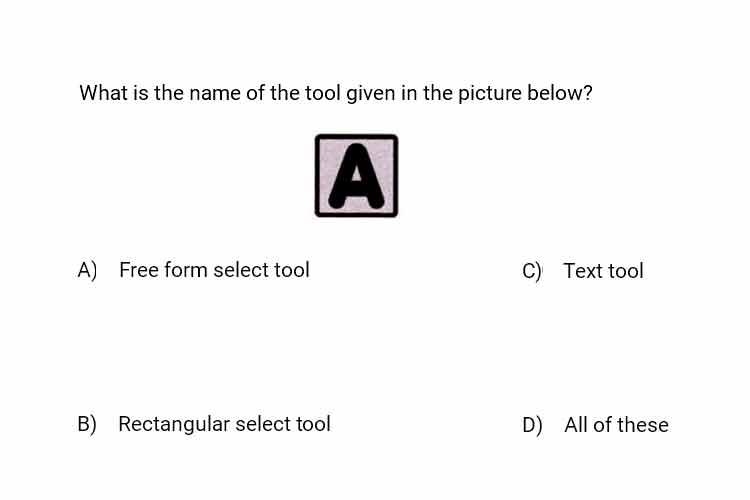
Task: Click the 'D)' option label
Action: click(532, 425)
